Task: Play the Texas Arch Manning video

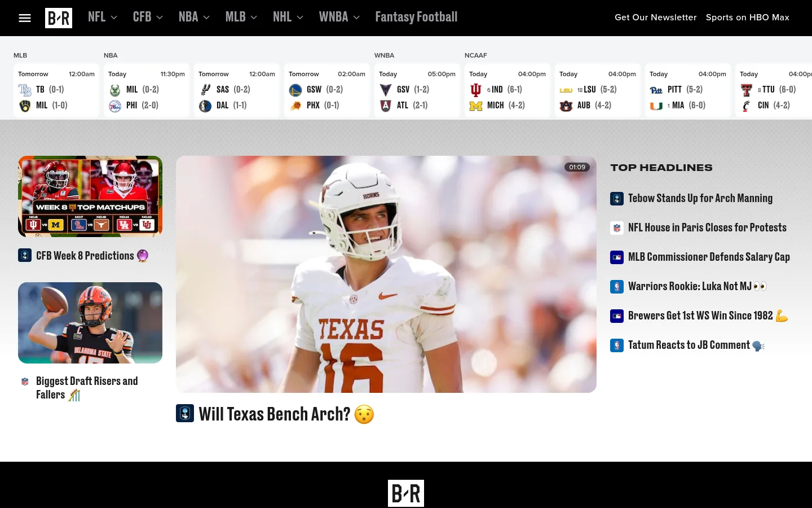Action: (x=386, y=274)
